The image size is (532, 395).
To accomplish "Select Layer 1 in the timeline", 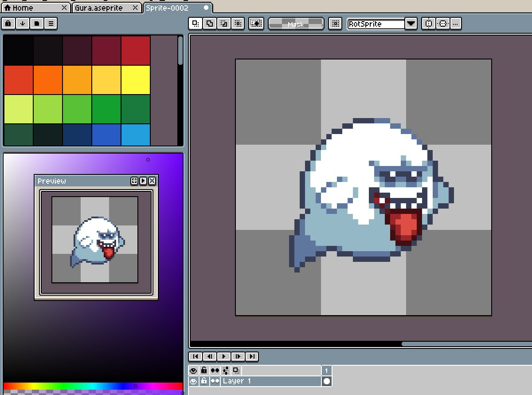I will pyautogui.click(x=271, y=381).
